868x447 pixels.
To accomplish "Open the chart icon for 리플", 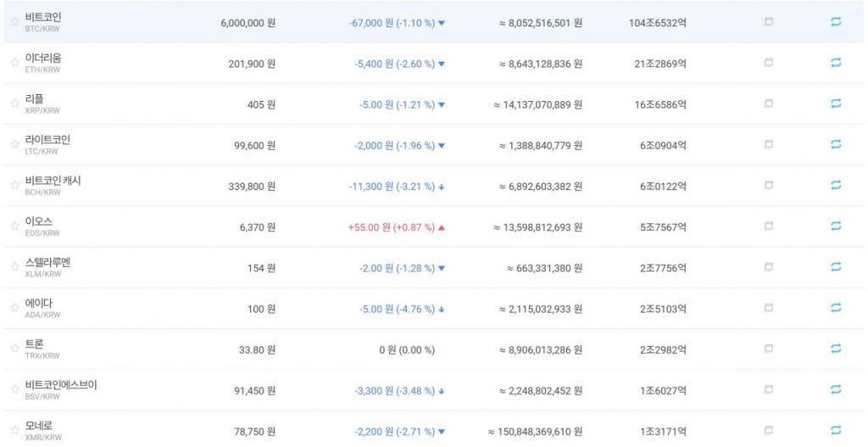I will (x=768, y=103).
